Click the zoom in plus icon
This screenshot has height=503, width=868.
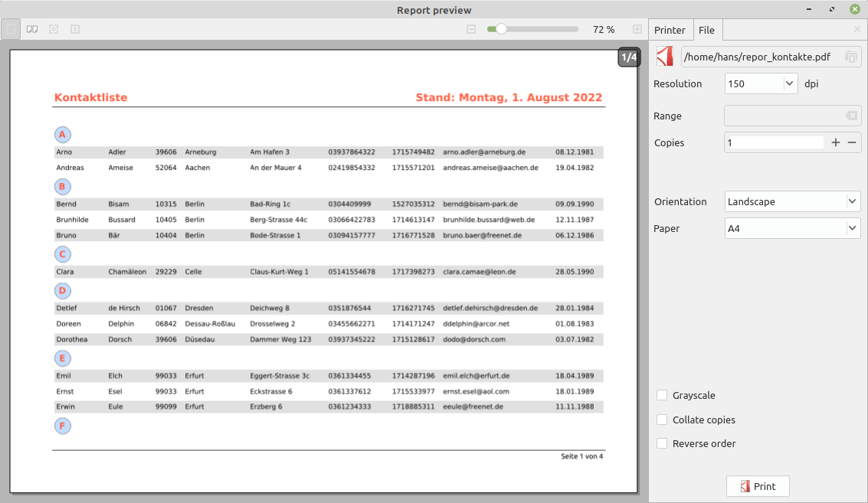tap(637, 29)
